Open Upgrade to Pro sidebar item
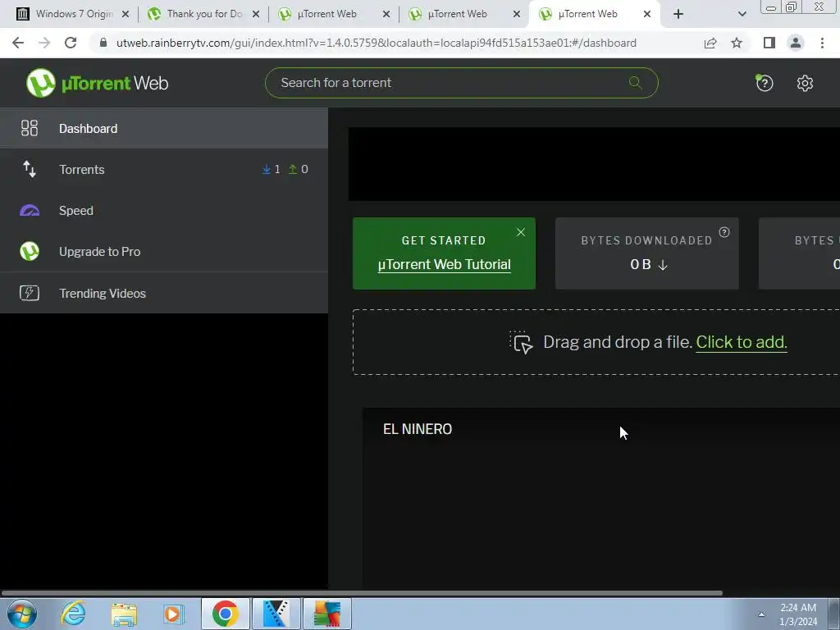840x630 pixels. (x=164, y=251)
